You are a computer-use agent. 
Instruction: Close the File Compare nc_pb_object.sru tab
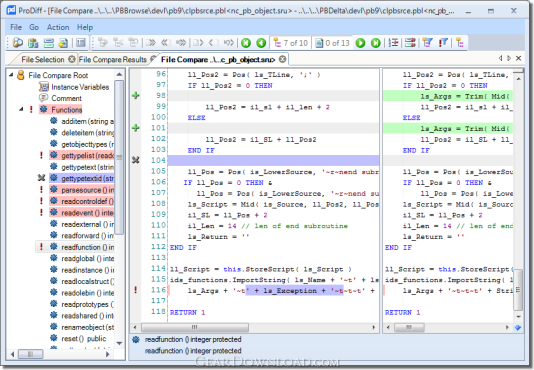point(282,59)
